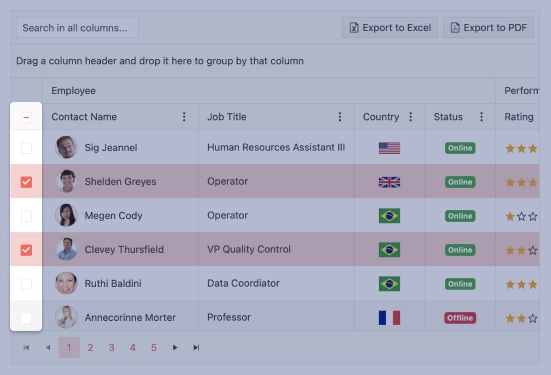Viewport: 551px width, 375px height.
Task: Sort by Country column header
Action: click(x=381, y=117)
